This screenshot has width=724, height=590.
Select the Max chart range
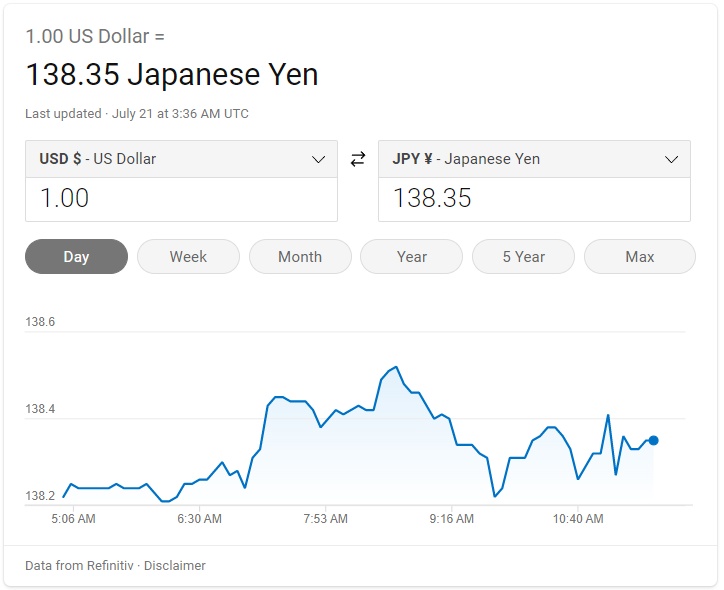coord(640,256)
